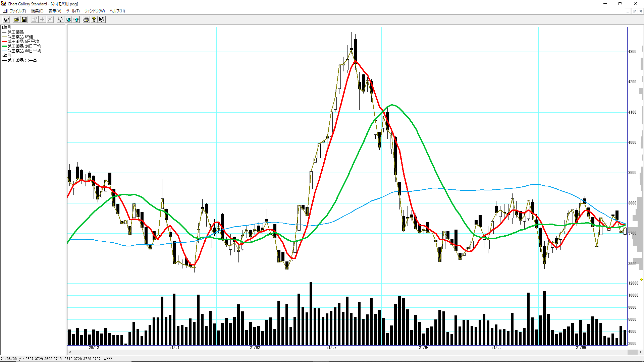This screenshot has height=362, width=644.
Task: Activate the context help pointer icon
Action: pyautogui.click(x=102, y=20)
